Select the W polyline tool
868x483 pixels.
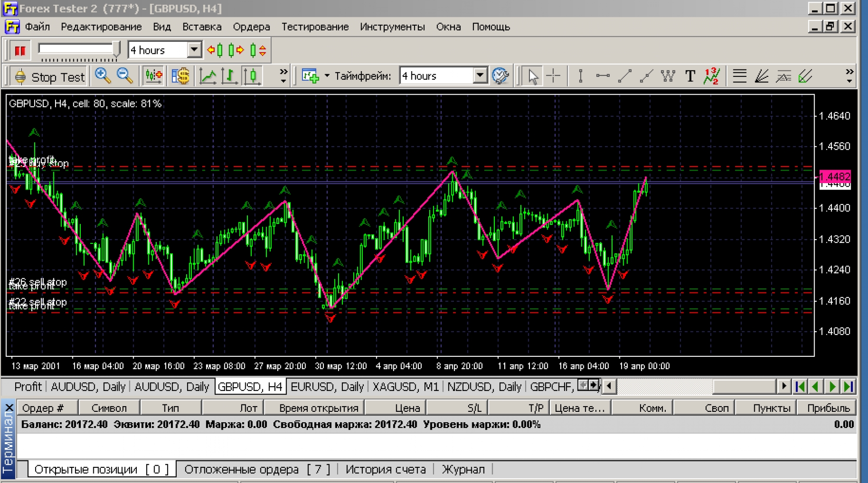click(668, 76)
